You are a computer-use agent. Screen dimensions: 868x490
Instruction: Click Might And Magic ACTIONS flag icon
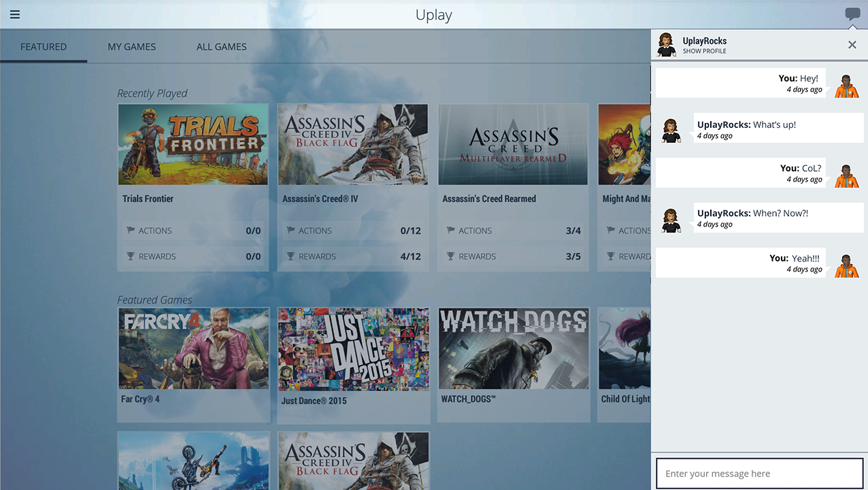coord(610,231)
